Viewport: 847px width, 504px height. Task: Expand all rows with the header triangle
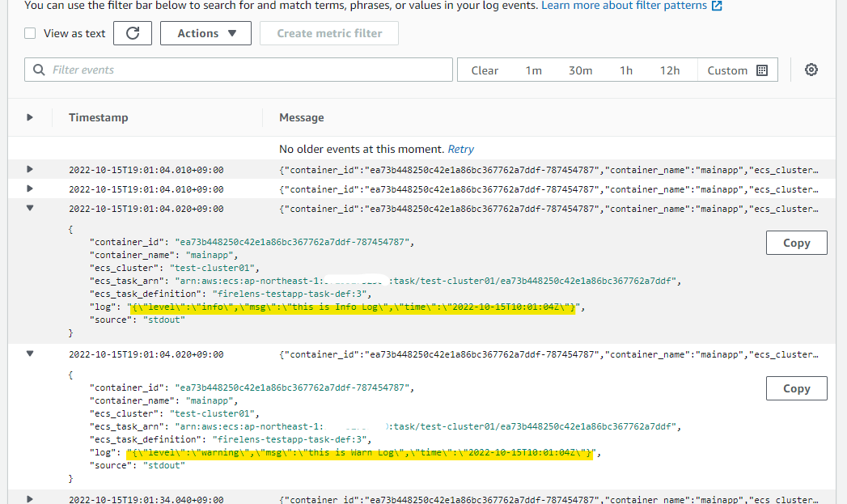[x=30, y=117]
